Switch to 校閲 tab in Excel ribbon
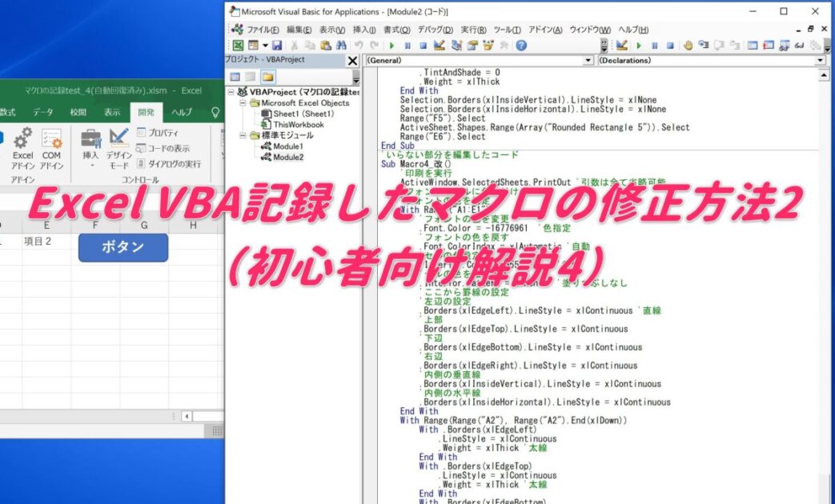The width and height of the screenshot is (835, 504). pyautogui.click(x=78, y=112)
